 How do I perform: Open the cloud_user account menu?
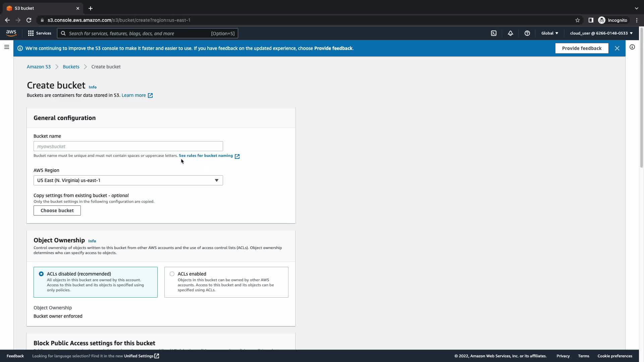[601, 33]
